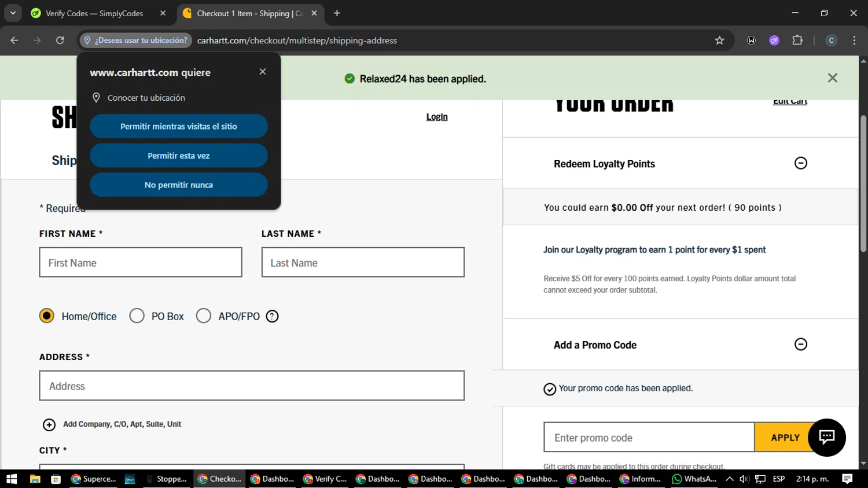Select the Checkout 1 Item - Shipping tab
The width and height of the screenshot is (868, 488).
pyautogui.click(x=249, y=13)
